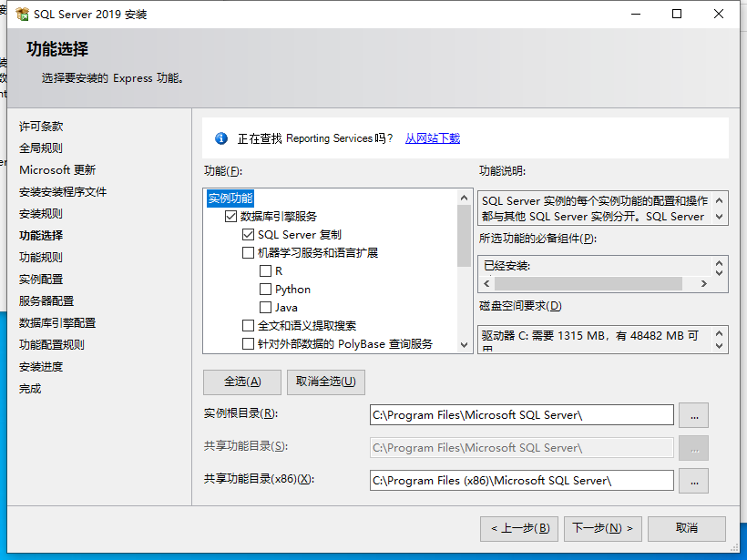
Task: Browse for 共享功能目录(x86) with ... button
Action: (693, 481)
